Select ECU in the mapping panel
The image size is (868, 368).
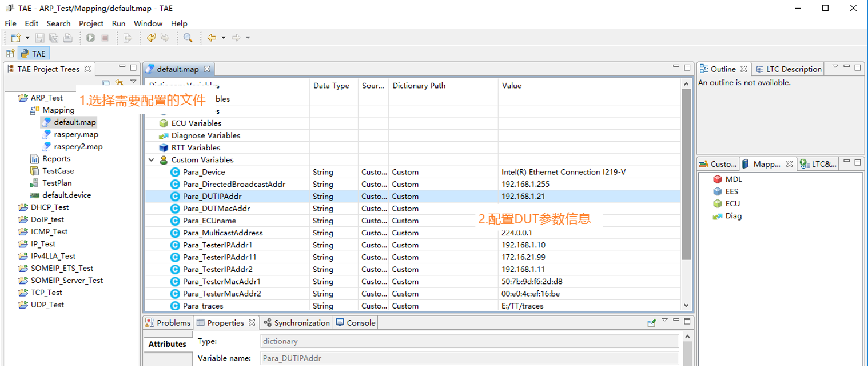pos(727,203)
